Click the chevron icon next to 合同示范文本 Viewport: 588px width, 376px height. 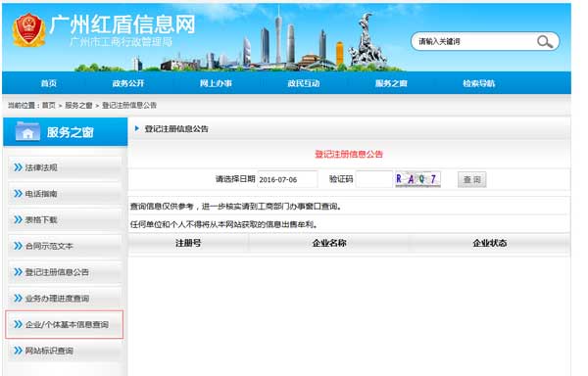(x=18, y=246)
